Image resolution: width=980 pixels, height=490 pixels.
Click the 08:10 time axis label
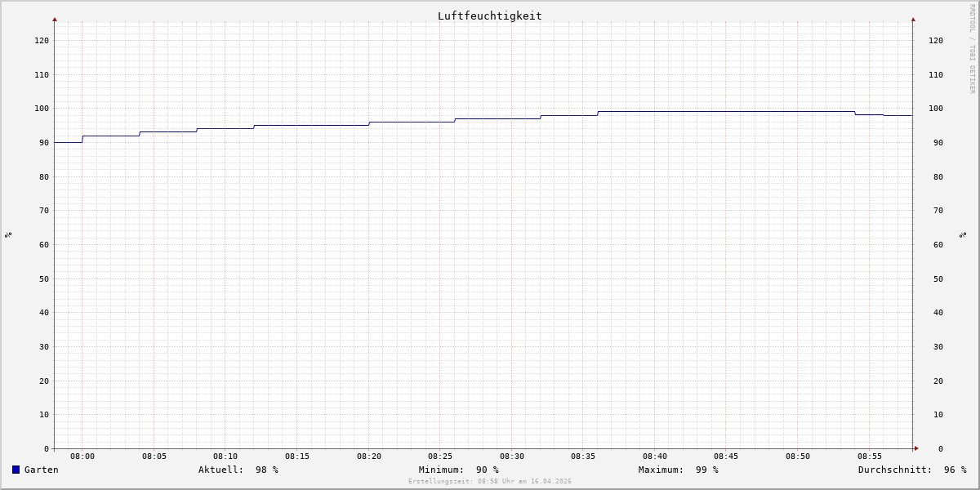pyautogui.click(x=225, y=457)
